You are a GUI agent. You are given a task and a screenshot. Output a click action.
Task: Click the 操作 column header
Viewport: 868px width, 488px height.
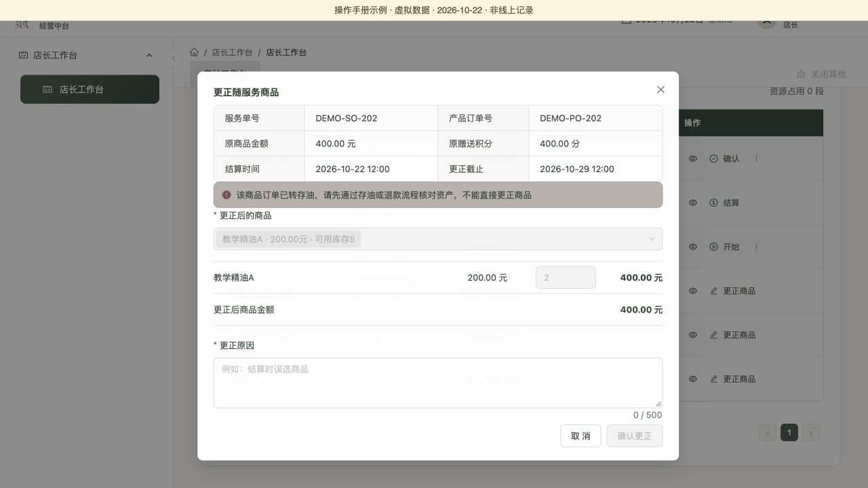click(x=692, y=123)
